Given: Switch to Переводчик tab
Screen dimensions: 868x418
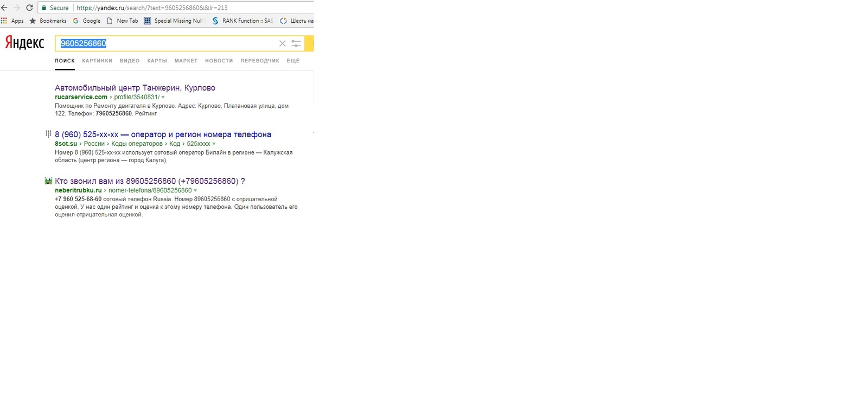Looking at the screenshot, I should coord(260,61).
